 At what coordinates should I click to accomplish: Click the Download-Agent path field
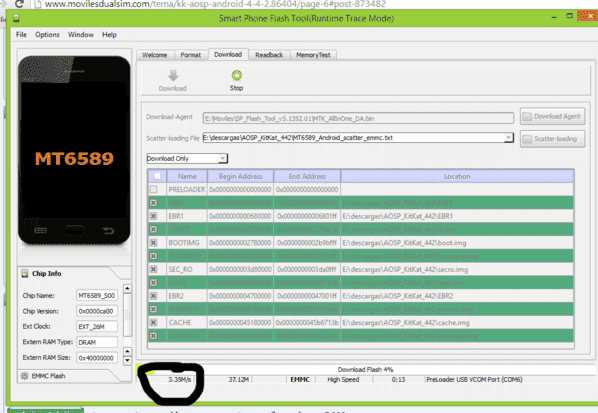(x=358, y=119)
